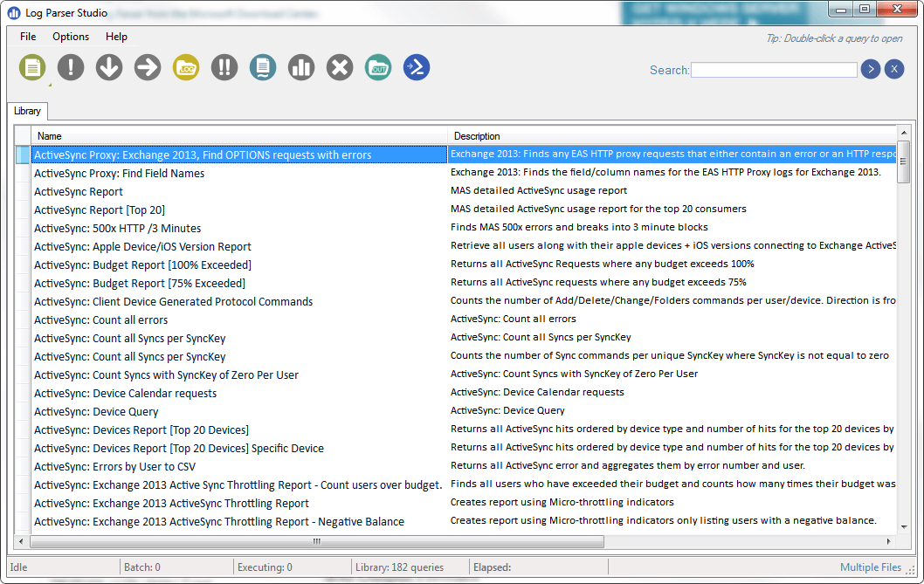The height and width of the screenshot is (584, 924).
Task: Click the gray down-arrow toolbar icon
Action: [x=108, y=67]
